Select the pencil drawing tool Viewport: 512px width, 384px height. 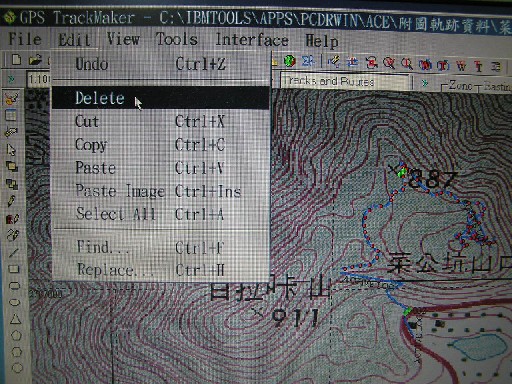point(11,201)
